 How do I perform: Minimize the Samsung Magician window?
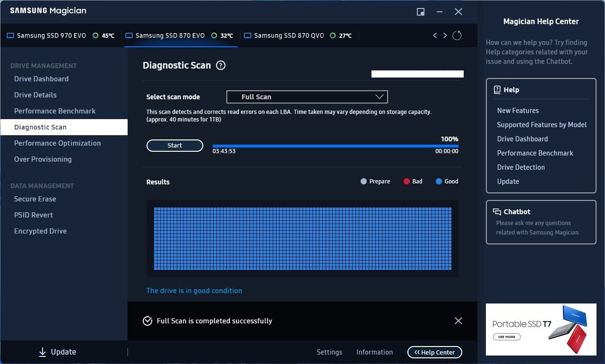click(440, 12)
